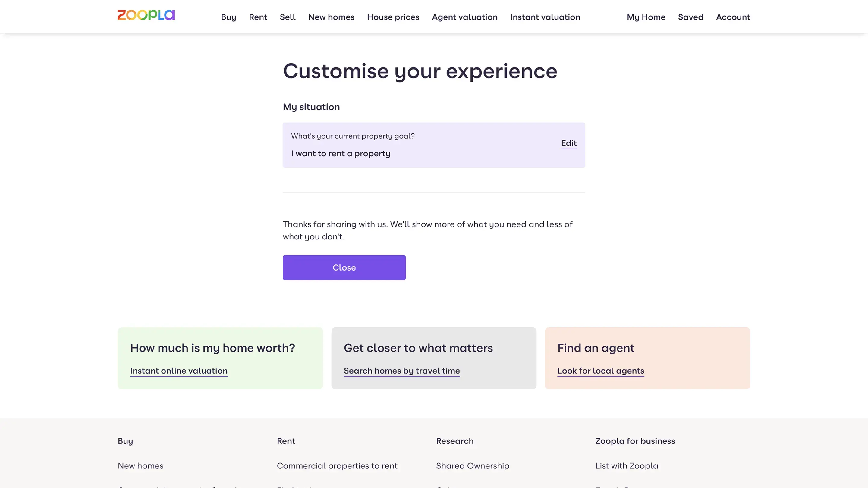
Task: View Saved items
Action: tap(690, 17)
